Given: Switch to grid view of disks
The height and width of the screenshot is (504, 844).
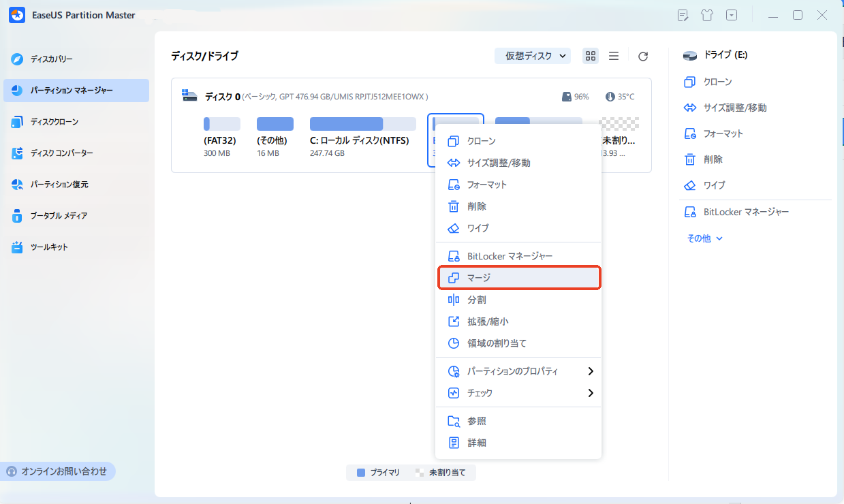Looking at the screenshot, I should (590, 56).
